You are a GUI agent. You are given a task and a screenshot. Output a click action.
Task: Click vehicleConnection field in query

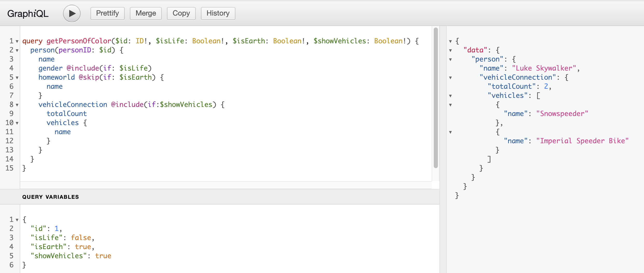tap(73, 105)
